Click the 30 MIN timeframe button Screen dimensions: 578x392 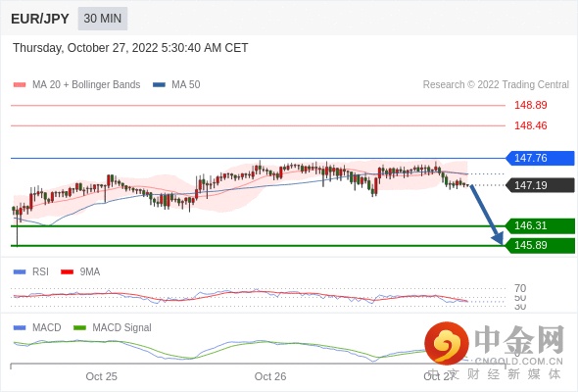103,19
